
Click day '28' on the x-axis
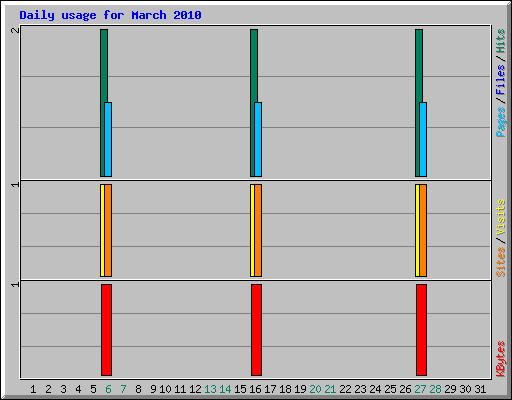pyautogui.click(x=435, y=389)
